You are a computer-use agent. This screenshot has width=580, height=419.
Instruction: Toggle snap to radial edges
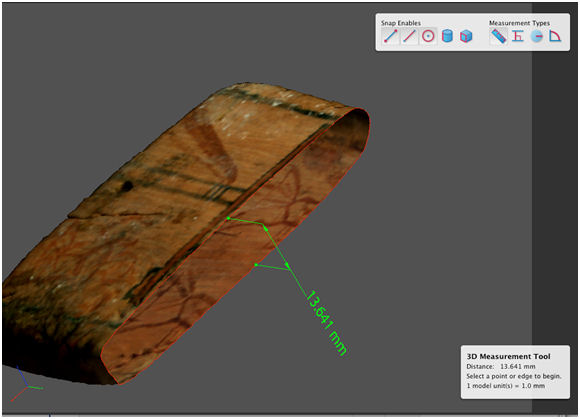click(428, 36)
